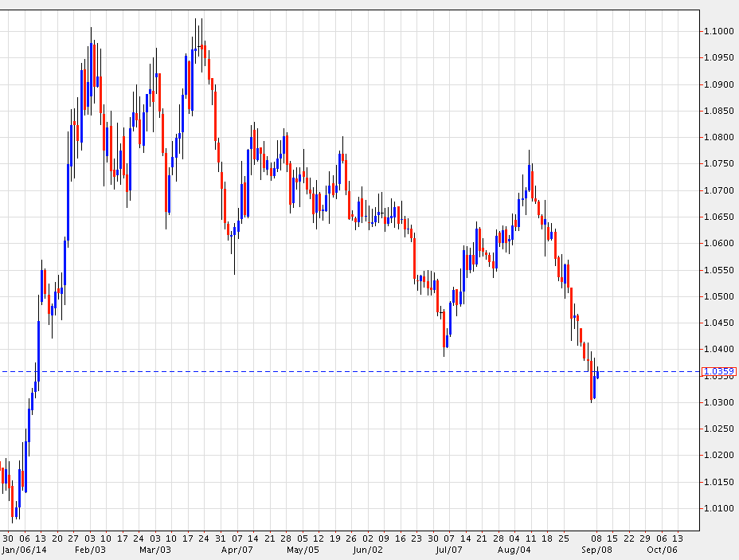Click the 1.0100 price axis label

point(719,508)
